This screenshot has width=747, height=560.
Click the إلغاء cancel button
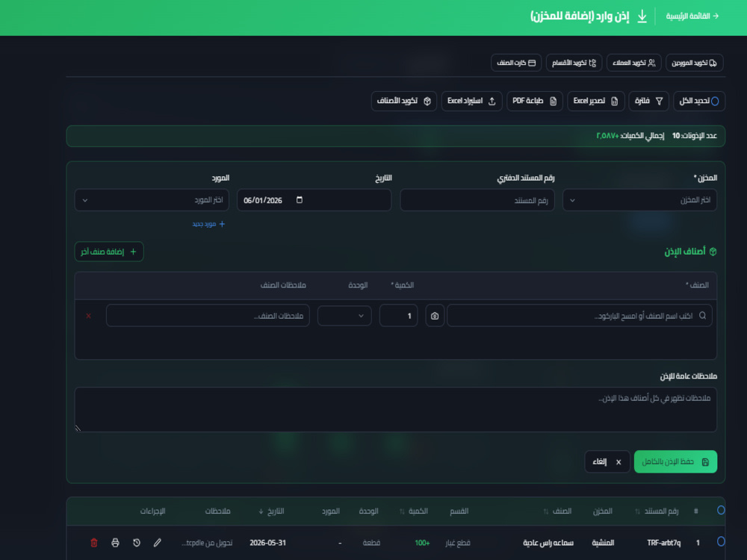coord(607,461)
